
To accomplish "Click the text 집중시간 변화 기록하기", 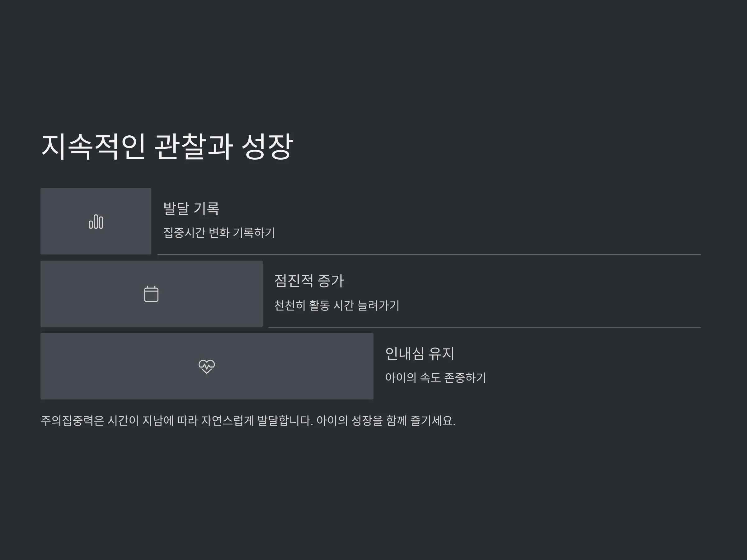I will (x=219, y=233).
